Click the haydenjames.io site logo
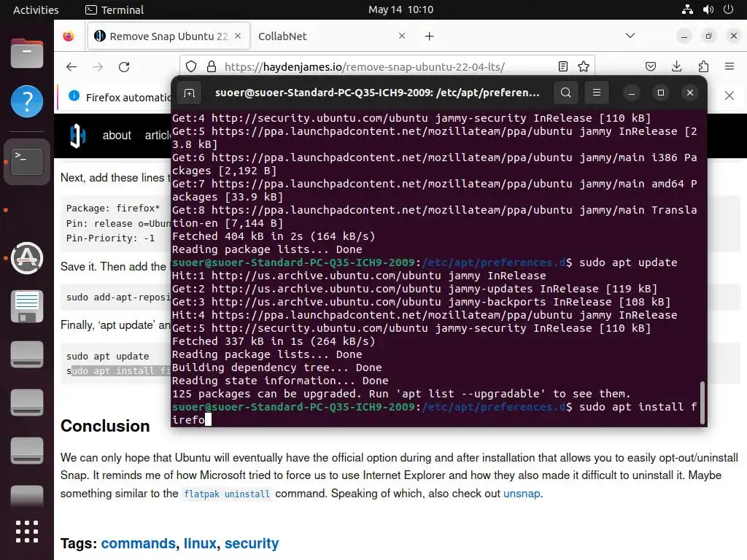This screenshot has width=747, height=560. coord(77,135)
